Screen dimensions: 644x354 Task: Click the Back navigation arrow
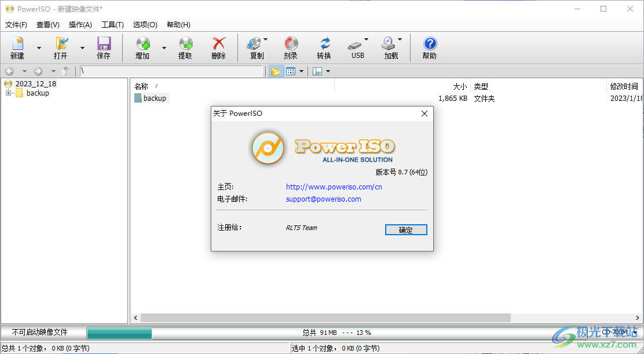pyautogui.click(x=9, y=71)
